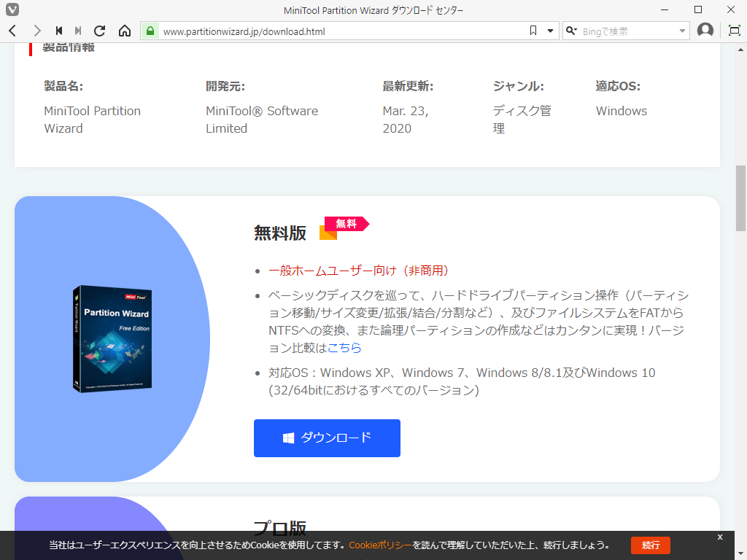747x560 pixels.
Task: Click the search engine magnifier icon
Action: (x=570, y=31)
